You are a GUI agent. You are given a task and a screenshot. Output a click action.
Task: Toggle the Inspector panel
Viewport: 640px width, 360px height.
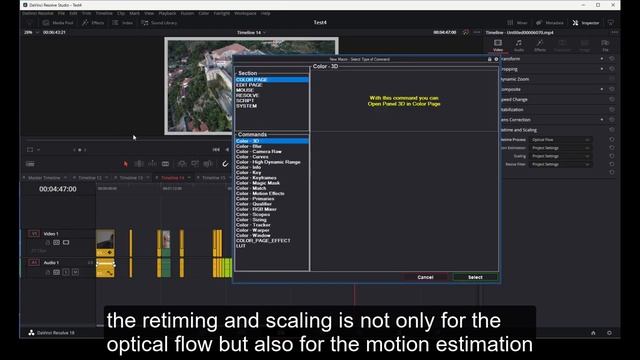pos(586,23)
